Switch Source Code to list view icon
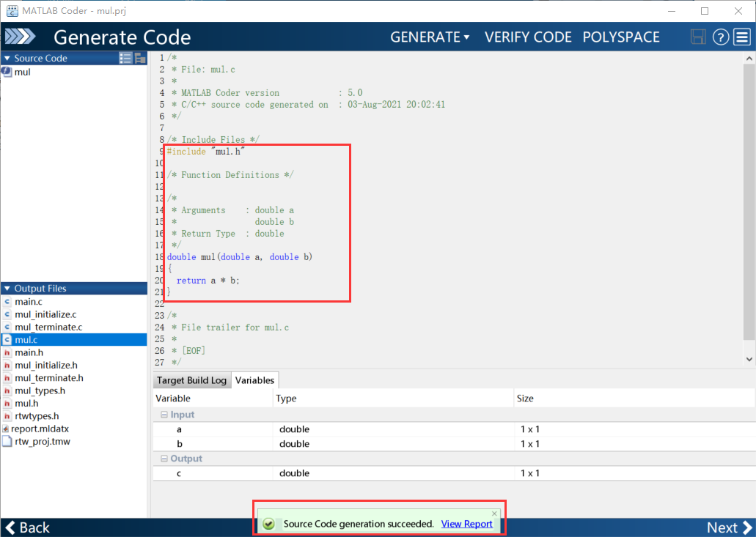This screenshot has width=756, height=537. click(x=125, y=59)
